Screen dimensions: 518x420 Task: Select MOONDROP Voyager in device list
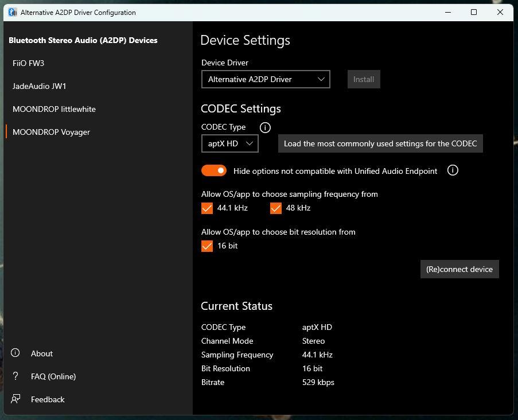(x=51, y=132)
